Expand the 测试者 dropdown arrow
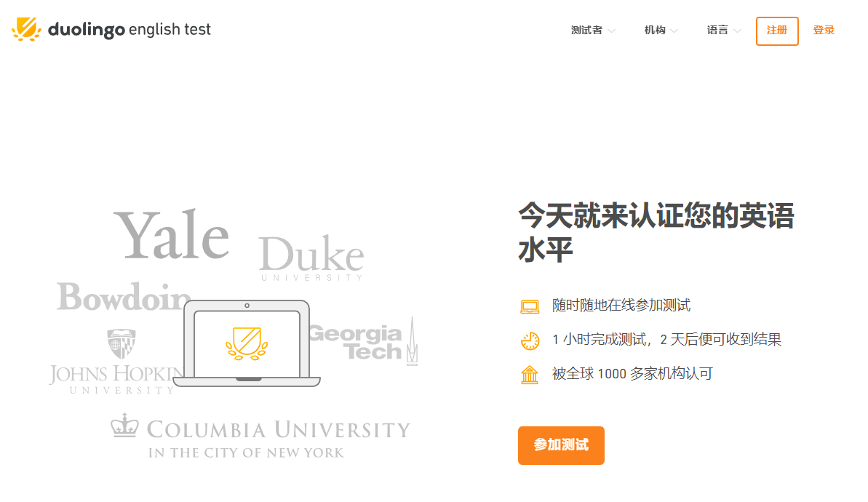The width and height of the screenshot is (868, 502). [x=612, y=31]
